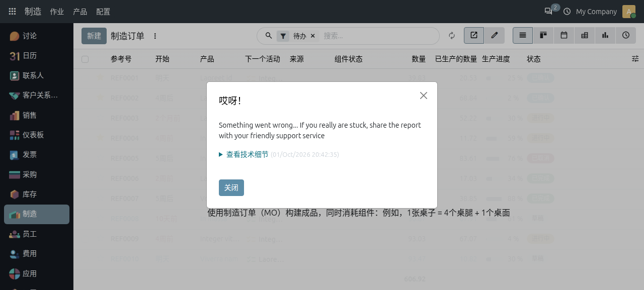Close the error dialog with X
The width and height of the screenshot is (644, 290).
tap(424, 95)
